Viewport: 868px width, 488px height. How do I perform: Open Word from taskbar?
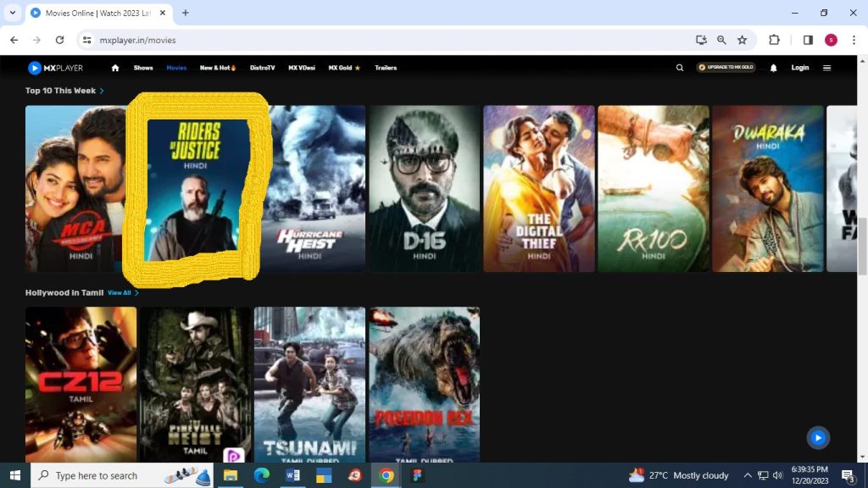[292, 475]
